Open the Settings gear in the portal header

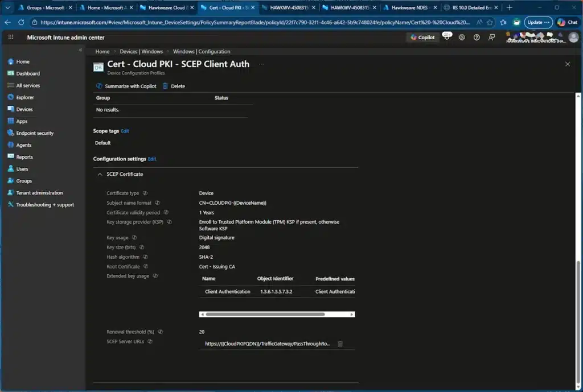click(462, 38)
